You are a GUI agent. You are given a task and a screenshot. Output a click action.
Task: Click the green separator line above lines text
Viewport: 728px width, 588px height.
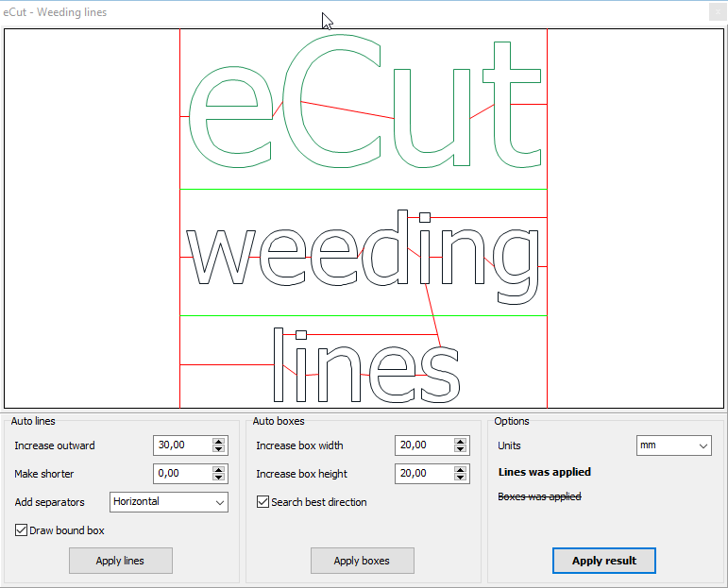[364, 315]
